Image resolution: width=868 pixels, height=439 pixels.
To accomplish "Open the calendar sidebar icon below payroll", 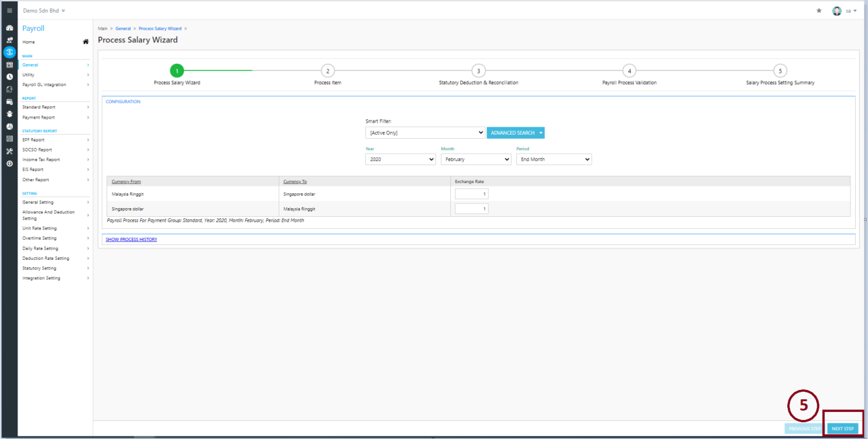I will (9, 65).
